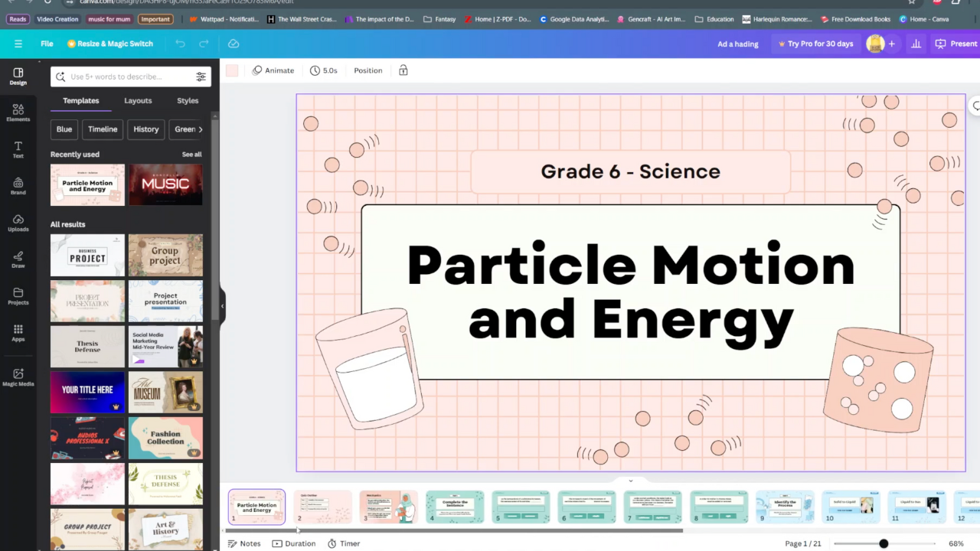This screenshot has width=980, height=551.
Task: Open the Magic Media app
Action: [18, 377]
